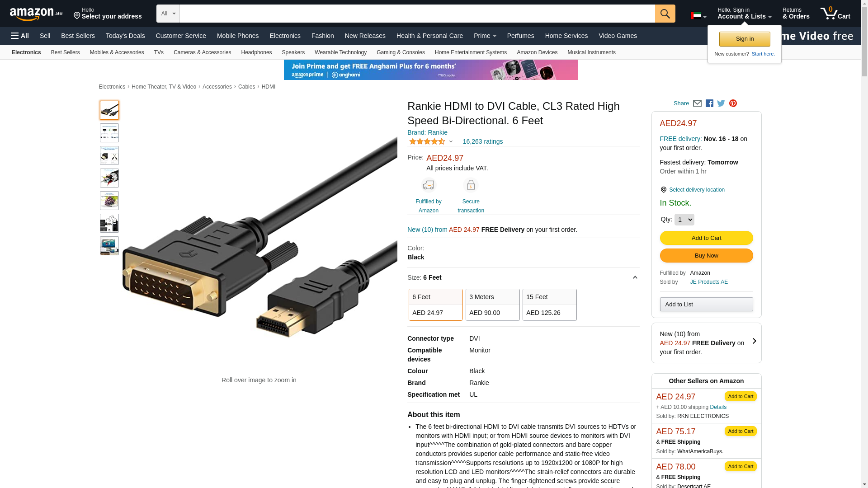Collapse the Size selector chevron

click(635, 277)
